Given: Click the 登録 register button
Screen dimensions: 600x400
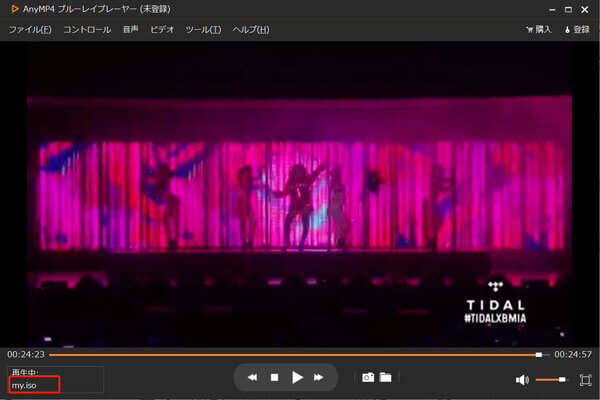Looking at the screenshot, I should 577,29.
